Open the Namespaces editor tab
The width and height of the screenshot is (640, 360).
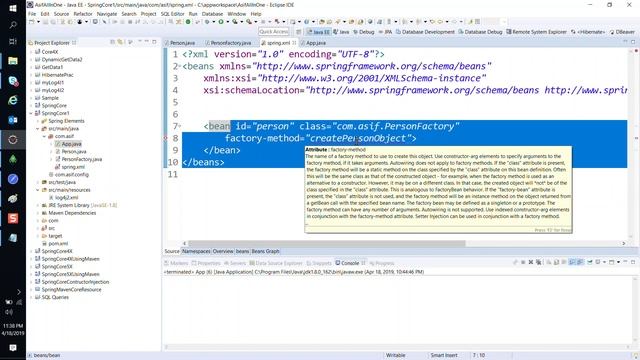(x=196, y=251)
